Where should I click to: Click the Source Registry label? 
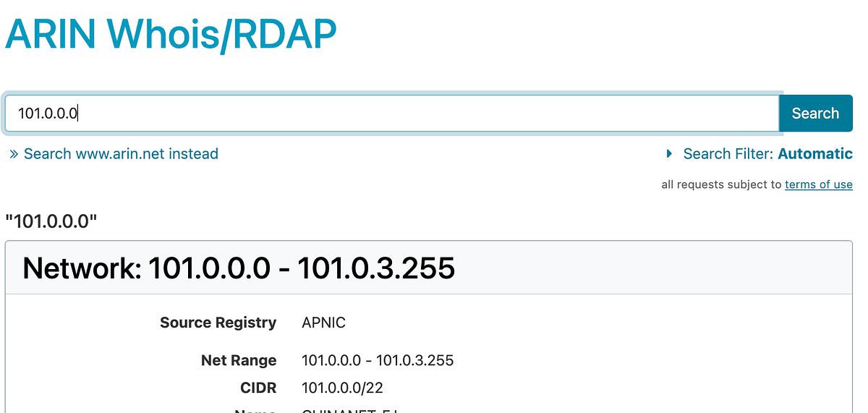coord(218,323)
